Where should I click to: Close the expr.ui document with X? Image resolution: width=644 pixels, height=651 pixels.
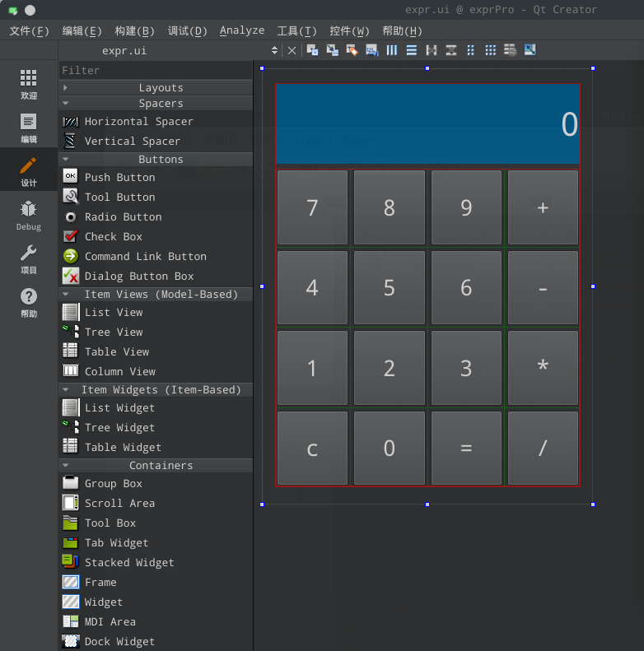click(x=292, y=50)
